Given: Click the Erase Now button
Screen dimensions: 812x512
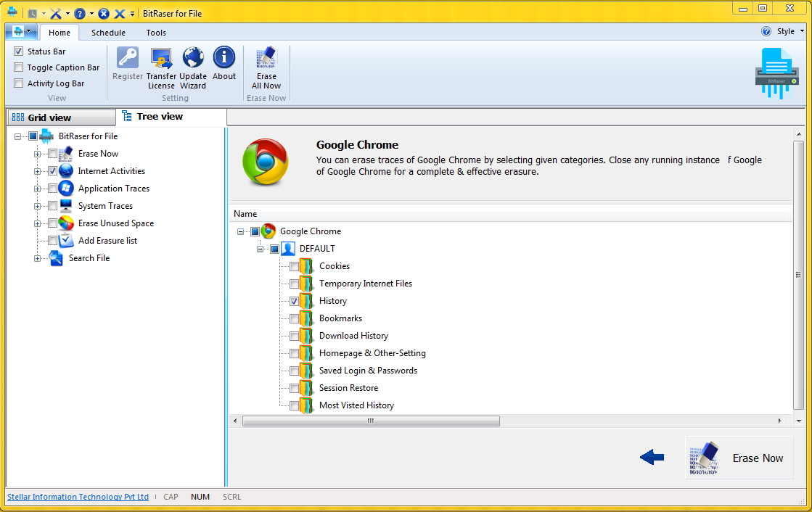Looking at the screenshot, I should (739, 458).
